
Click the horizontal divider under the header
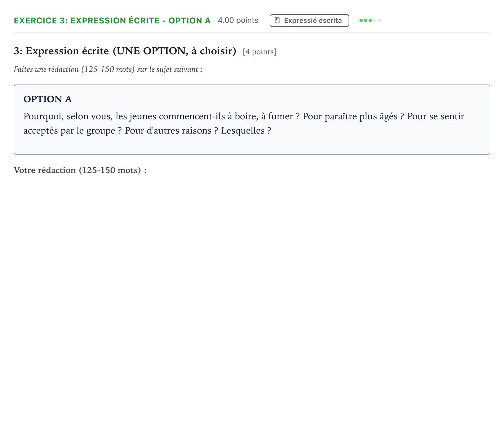(252, 33)
